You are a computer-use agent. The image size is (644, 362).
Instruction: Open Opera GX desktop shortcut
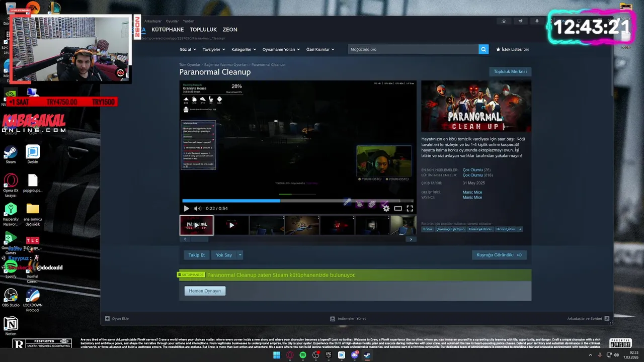11,185
